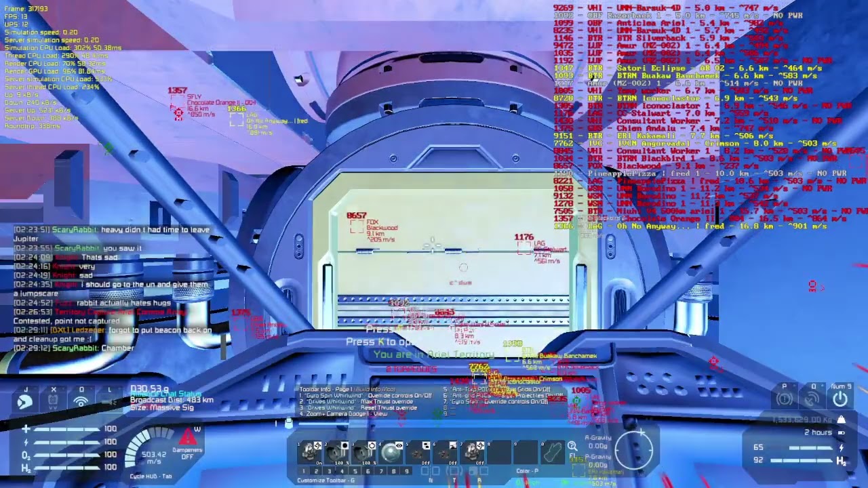Click the 'You are in Ariel Territory' notification

(x=434, y=354)
